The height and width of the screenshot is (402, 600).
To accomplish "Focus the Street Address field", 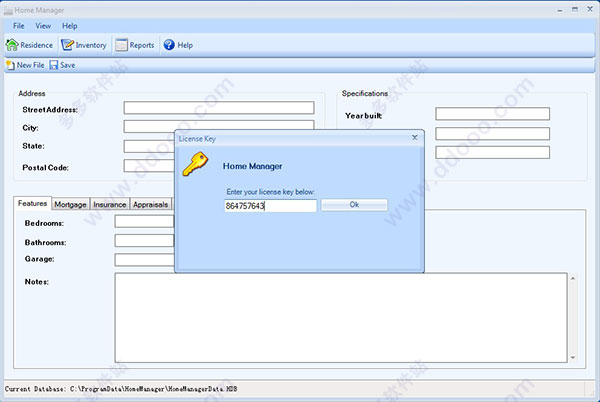I will pyautogui.click(x=219, y=108).
